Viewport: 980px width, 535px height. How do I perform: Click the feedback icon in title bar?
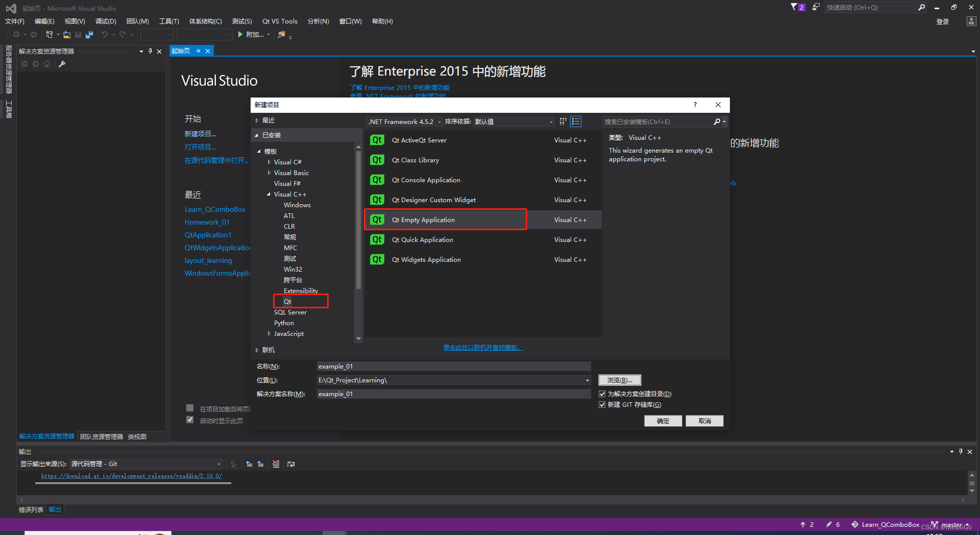(816, 7)
